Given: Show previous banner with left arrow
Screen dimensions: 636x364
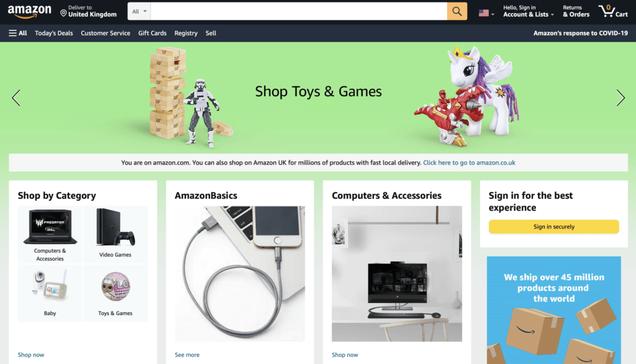Looking at the screenshot, I should click(16, 98).
